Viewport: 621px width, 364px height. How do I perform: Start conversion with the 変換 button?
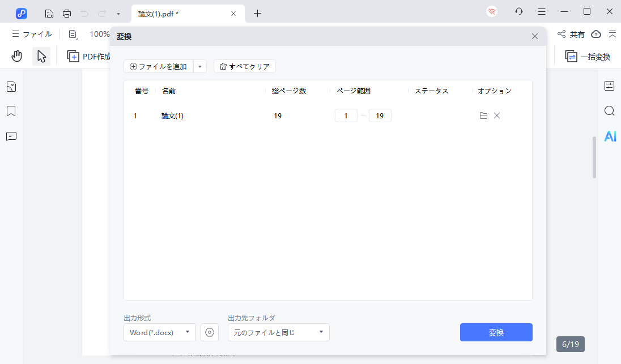click(496, 332)
